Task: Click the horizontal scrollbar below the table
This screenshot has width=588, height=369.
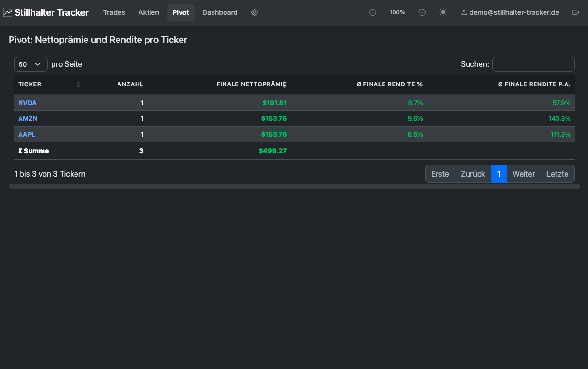Action: click(x=294, y=186)
